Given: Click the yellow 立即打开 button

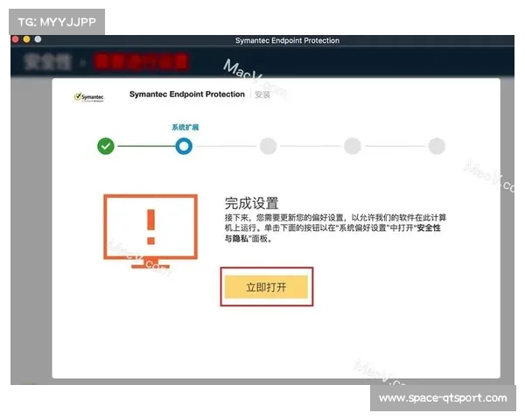Looking at the screenshot, I should click(266, 287).
